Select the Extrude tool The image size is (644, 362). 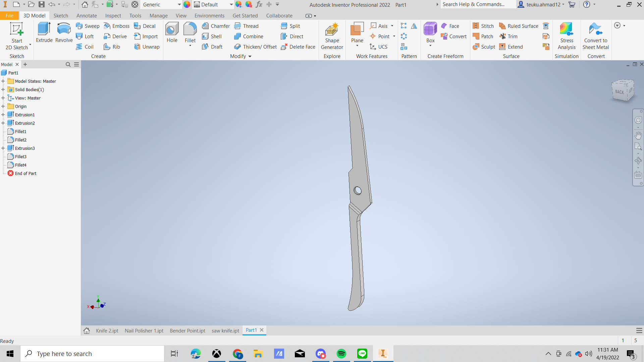pos(44,33)
